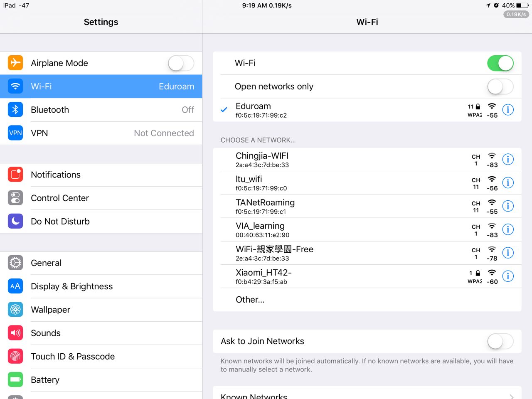
Task: Open VPN settings
Action: point(101,133)
